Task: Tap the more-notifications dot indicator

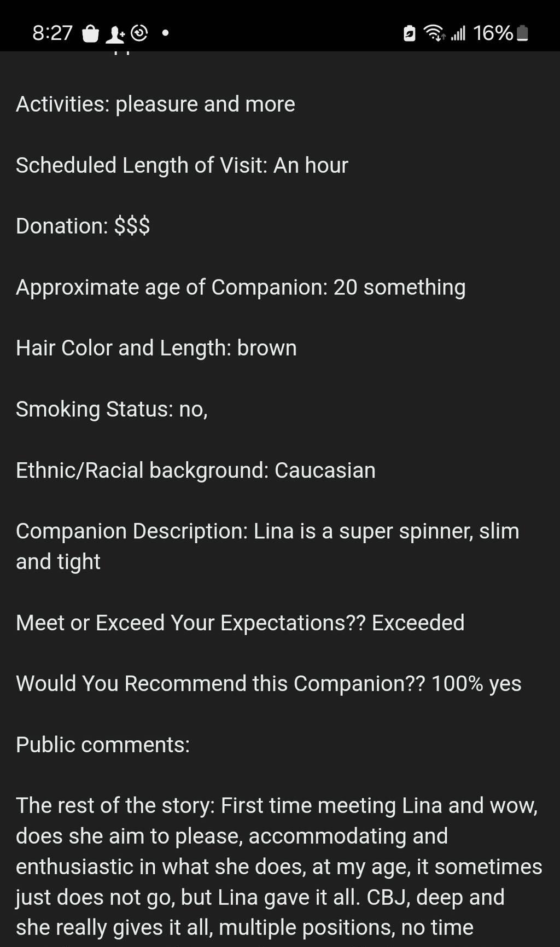Action: pos(165,33)
